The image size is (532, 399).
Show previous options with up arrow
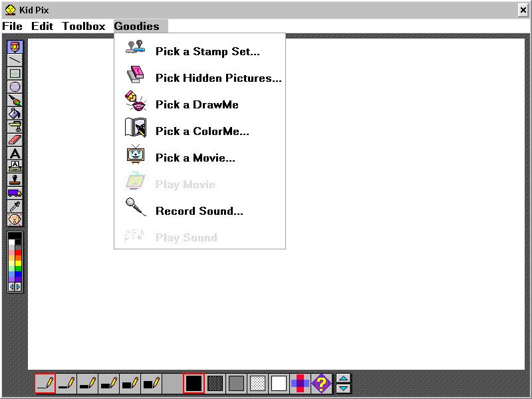343,378
